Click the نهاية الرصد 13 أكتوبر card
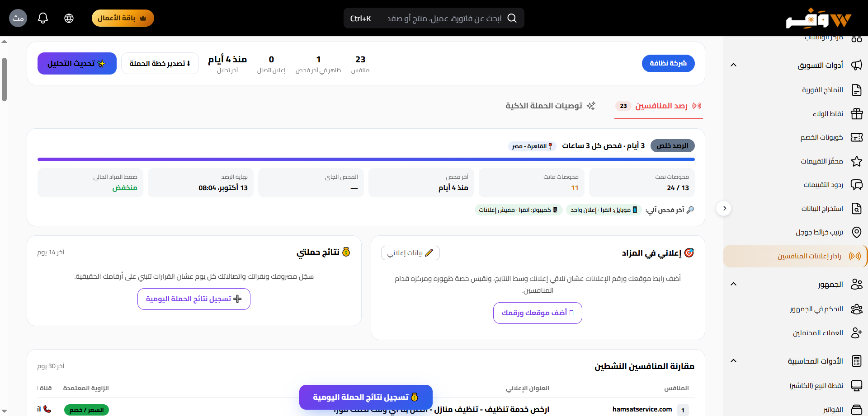 click(x=201, y=182)
